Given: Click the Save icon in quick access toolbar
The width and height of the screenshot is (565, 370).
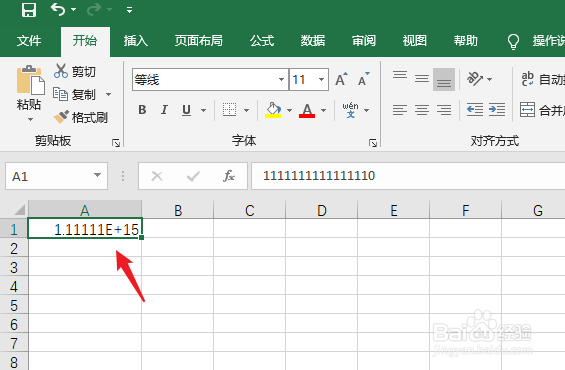Looking at the screenshot, I should point(29,10).
